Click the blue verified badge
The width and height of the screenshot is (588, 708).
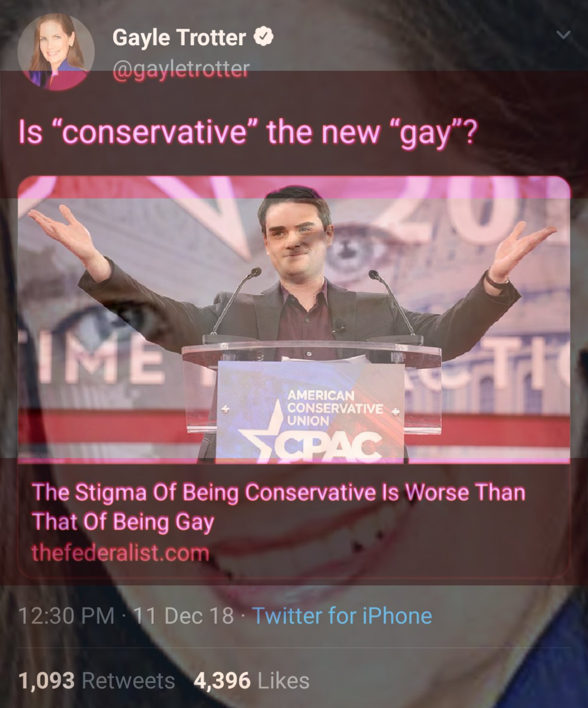click(264, 37)
